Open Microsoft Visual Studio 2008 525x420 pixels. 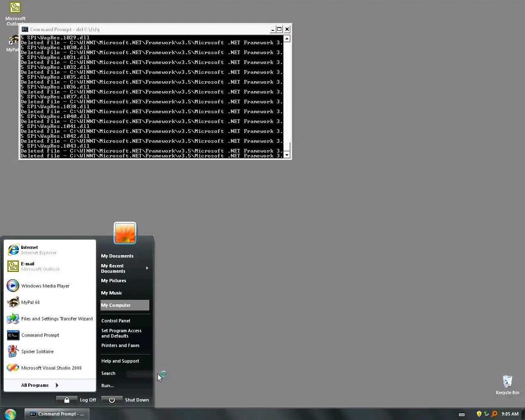(x=50, y=368)
